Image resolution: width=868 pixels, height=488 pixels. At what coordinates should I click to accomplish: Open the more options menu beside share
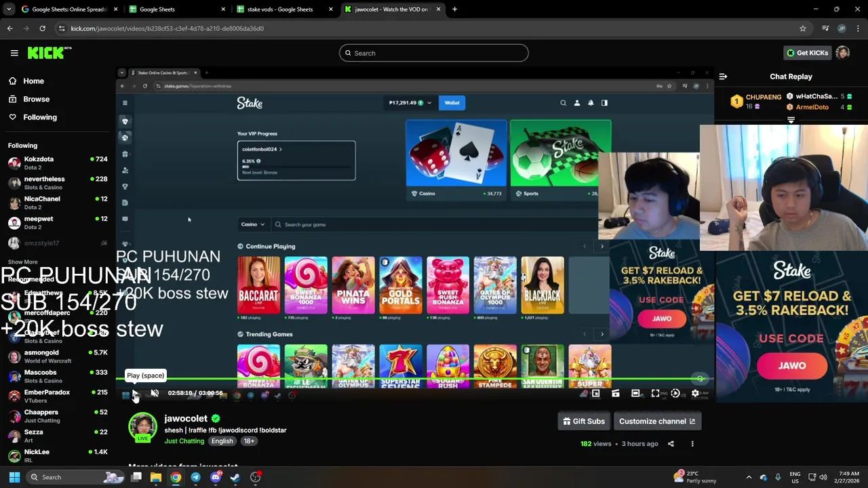(x=692, y=444)
